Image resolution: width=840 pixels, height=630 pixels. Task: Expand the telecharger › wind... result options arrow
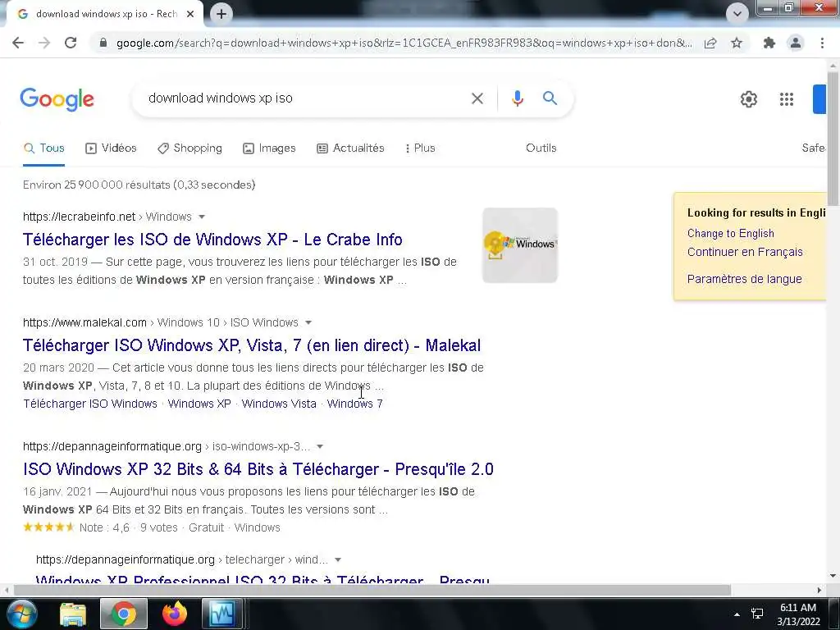[x=338, y=559]
